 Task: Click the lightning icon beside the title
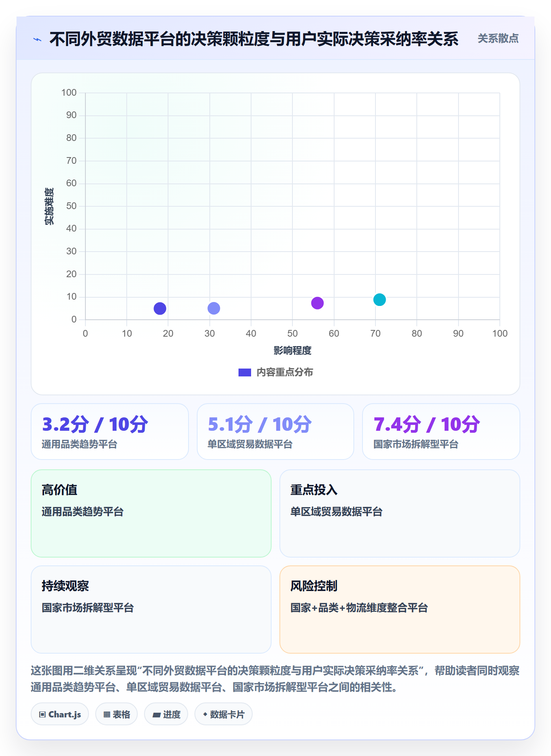click(x=37, y=39)
